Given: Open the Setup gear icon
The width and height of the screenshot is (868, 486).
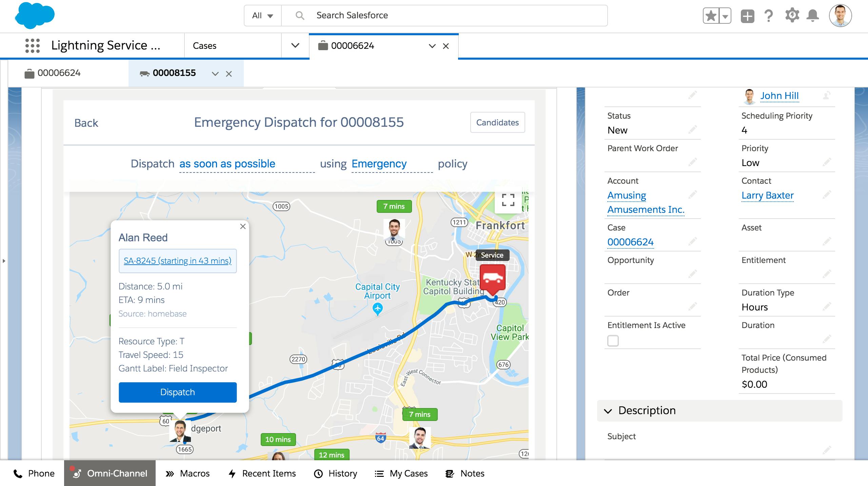Looking at the screenshot, I should pyautogui.click(x=792, y=16).
